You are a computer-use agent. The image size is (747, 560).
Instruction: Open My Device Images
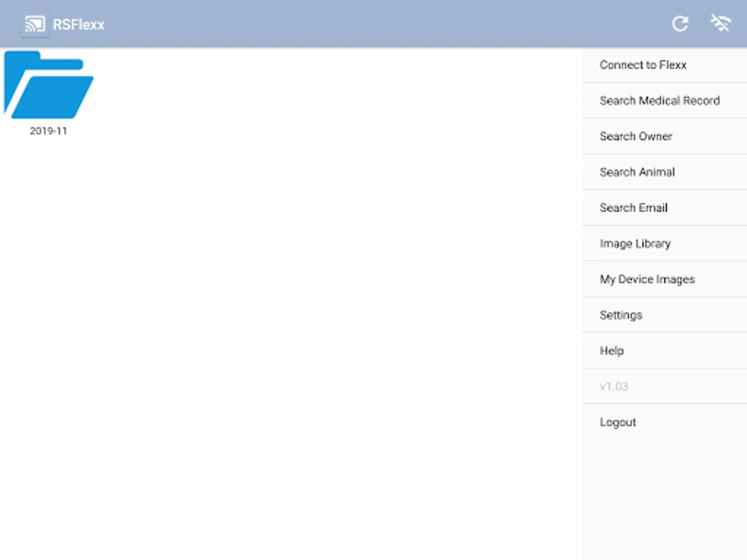click(x=665, y=279)
